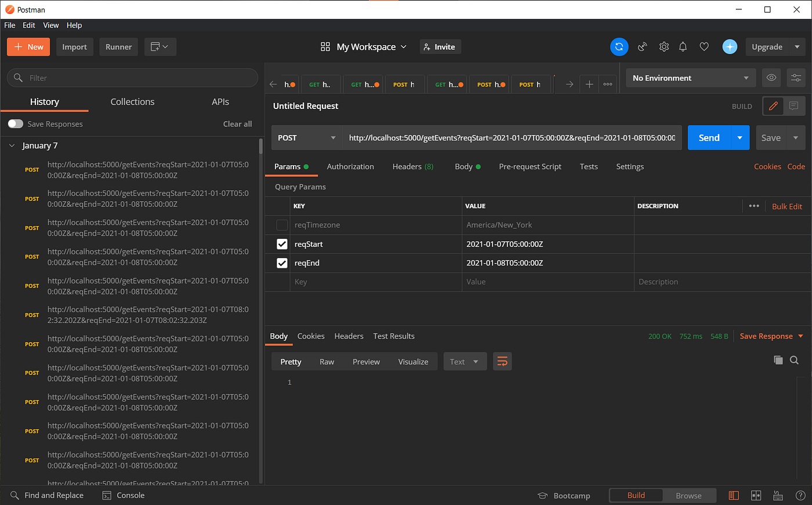
Task: Open the Console from the status bar
Action: click(123, 495)
